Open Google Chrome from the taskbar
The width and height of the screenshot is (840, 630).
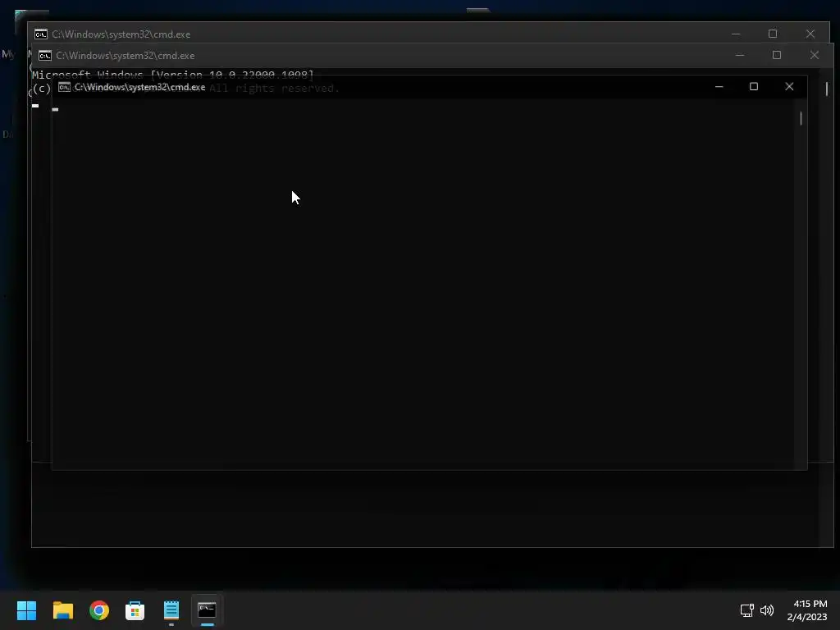[99, 610]
